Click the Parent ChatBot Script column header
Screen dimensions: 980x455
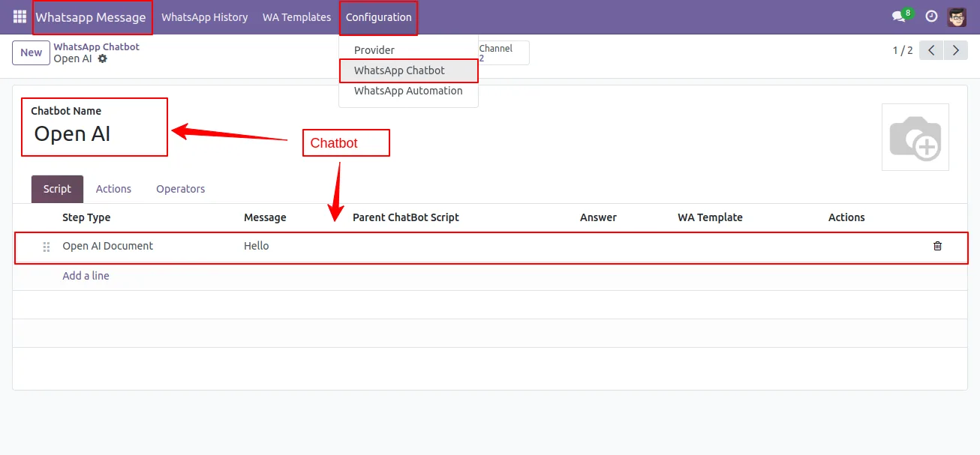406,217
